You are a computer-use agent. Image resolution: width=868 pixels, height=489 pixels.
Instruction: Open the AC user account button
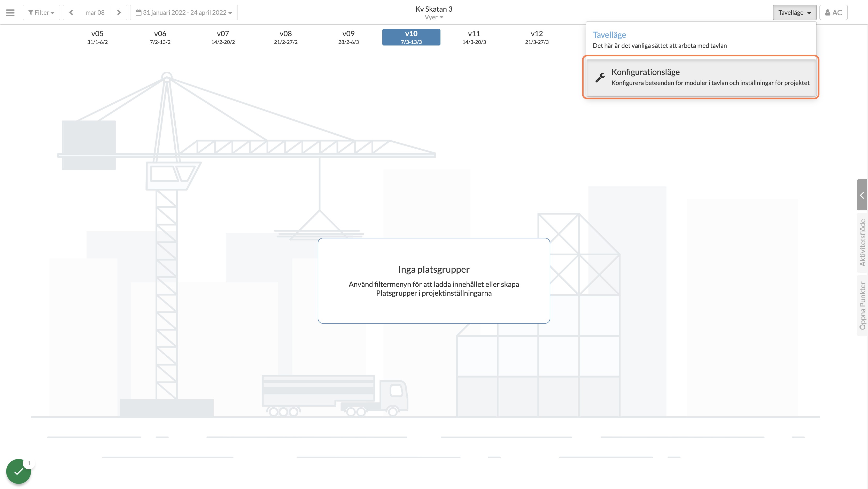click(x=833, y=12)
